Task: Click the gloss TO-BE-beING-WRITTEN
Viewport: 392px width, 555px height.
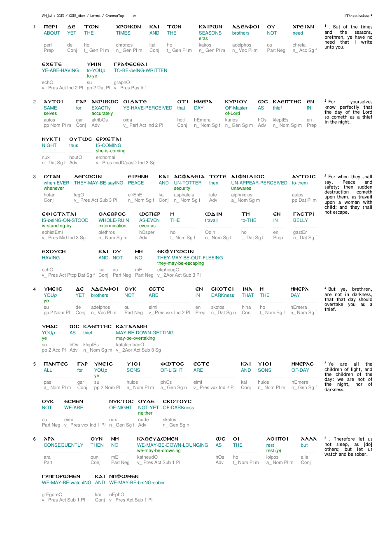Action: pos(140,70)
